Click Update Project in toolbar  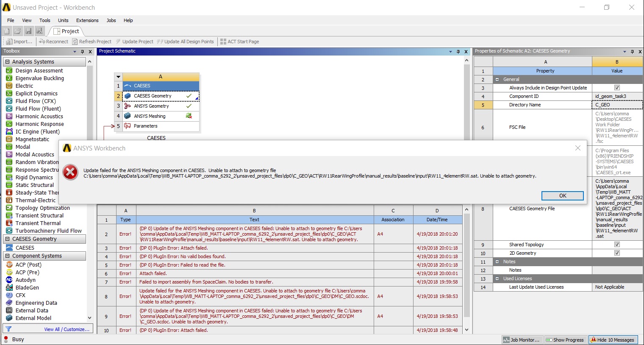click(134, 42)
